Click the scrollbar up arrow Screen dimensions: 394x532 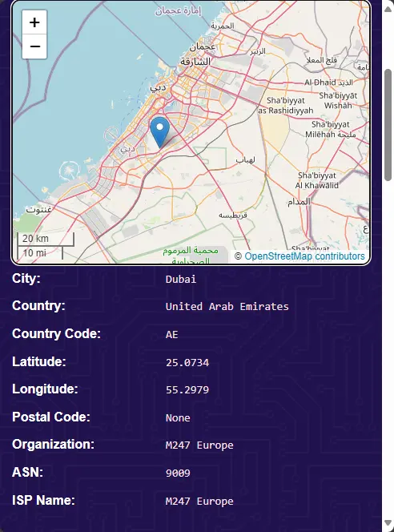pos(388,8)
